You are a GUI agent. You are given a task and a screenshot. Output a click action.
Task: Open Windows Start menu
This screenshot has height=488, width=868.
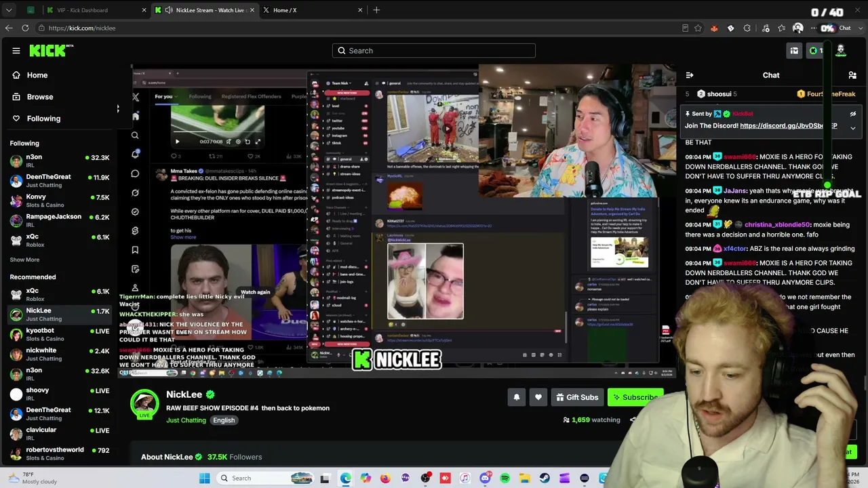pos(204,479)
